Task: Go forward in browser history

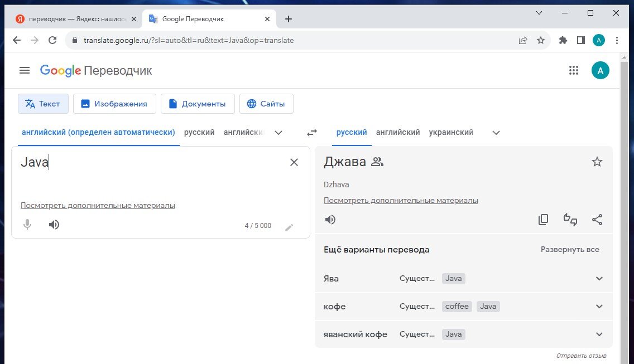Action: click(x=35, y=40)
